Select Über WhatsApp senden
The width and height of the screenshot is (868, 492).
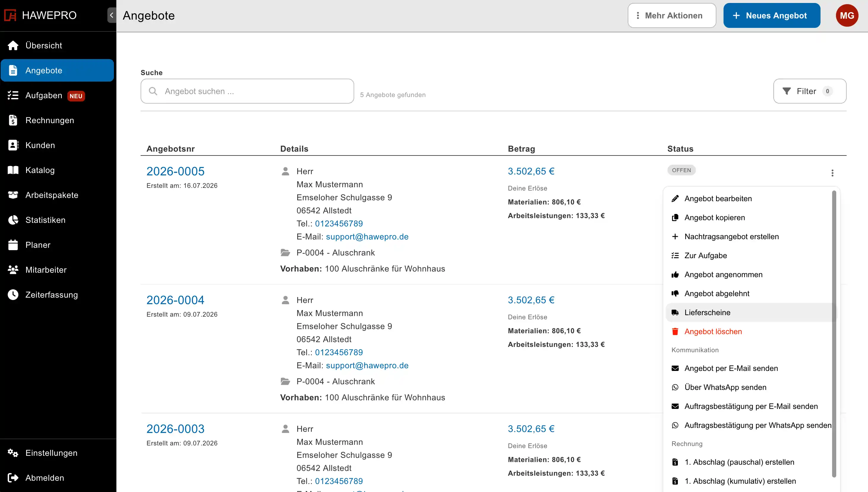click(x=750, y=387)
